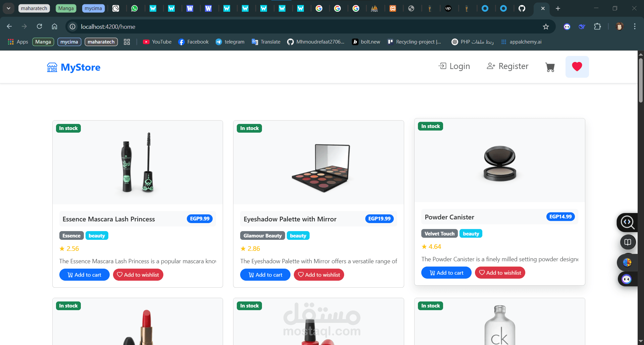Open Apps bookmark shortcut

(18, 42)
